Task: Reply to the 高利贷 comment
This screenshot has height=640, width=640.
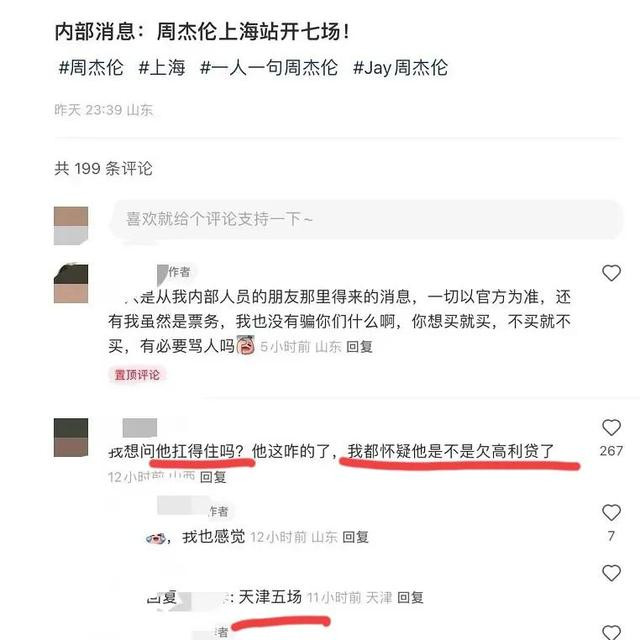Action: (x=213, y=477)
